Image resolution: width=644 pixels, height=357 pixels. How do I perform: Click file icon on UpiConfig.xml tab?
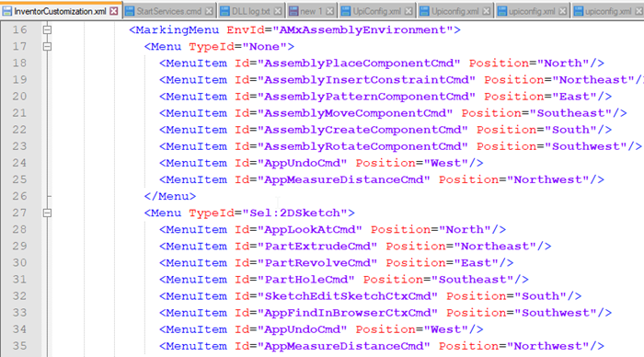(346, 11)
